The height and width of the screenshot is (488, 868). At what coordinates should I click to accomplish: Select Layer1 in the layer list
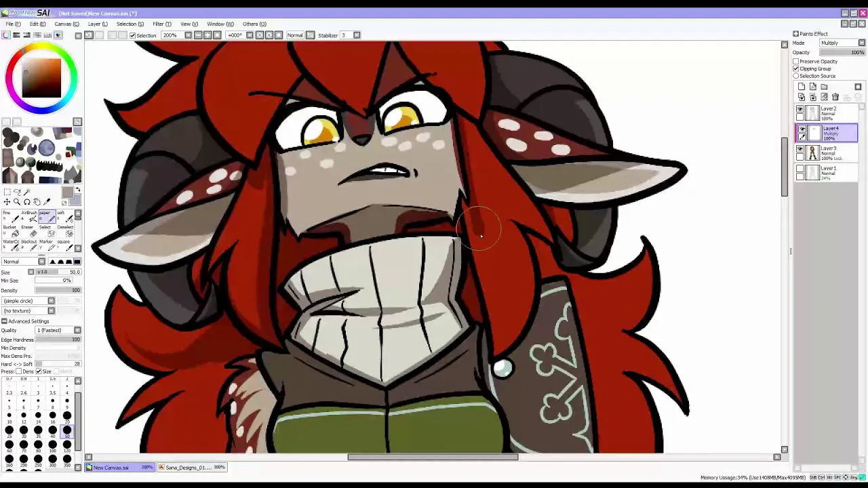[x=827, y=173]
